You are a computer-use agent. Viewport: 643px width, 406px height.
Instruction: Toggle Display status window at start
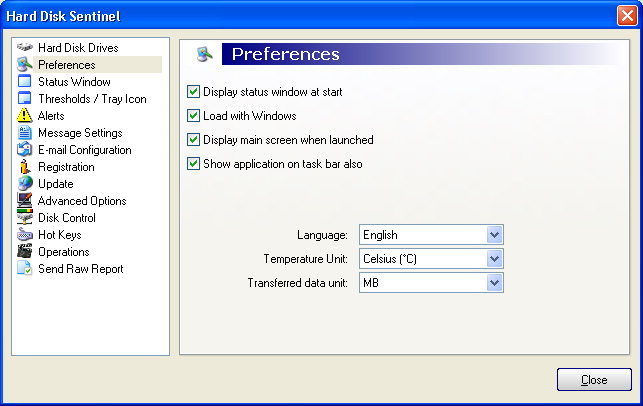pyautogui.click(x=193, y=91)
